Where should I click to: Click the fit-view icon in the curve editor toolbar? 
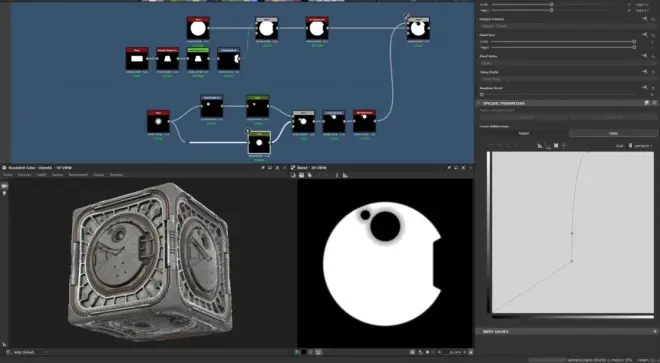coord(556,146)
